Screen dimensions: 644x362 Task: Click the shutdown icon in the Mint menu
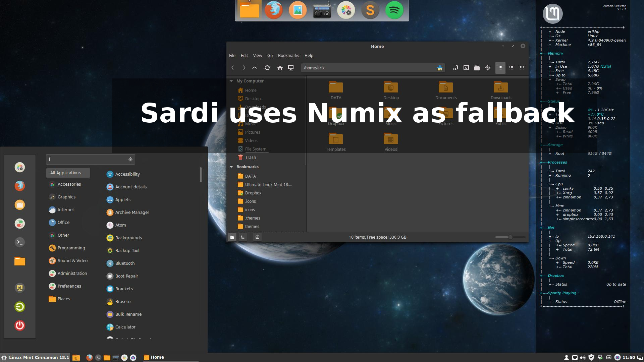[x=19, y=325]
